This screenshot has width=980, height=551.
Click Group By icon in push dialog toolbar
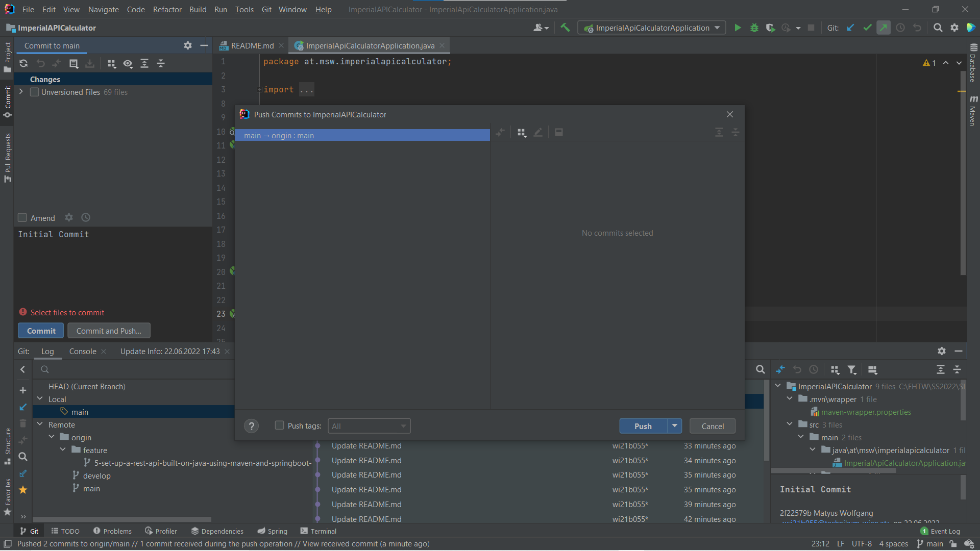click(521, 133)
